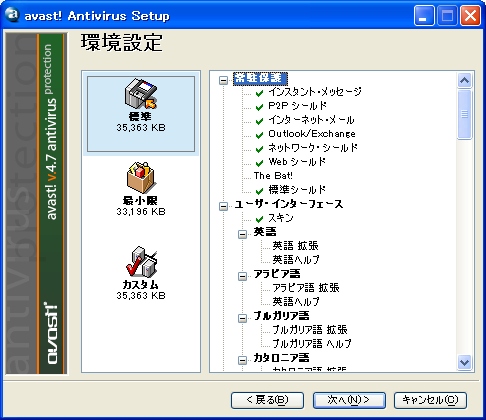Select the アラビア語 拡張 item
The image size is (486, 420).
tap(306, 288)
